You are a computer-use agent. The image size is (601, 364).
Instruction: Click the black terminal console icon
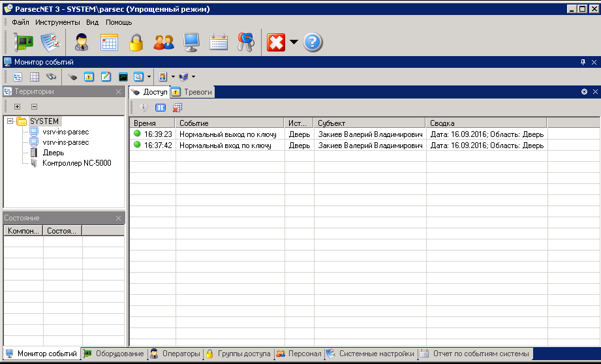(123, 77)
